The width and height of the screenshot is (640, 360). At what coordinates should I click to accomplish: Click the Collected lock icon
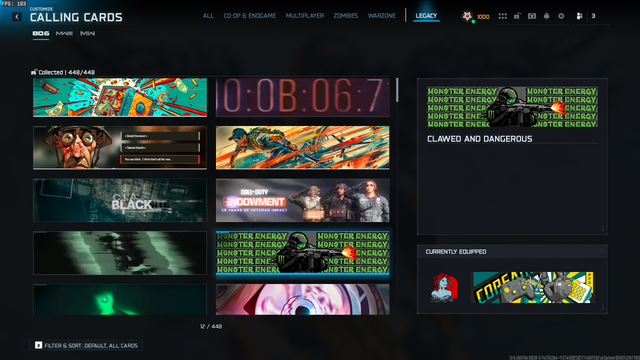[x=34, y=72]
